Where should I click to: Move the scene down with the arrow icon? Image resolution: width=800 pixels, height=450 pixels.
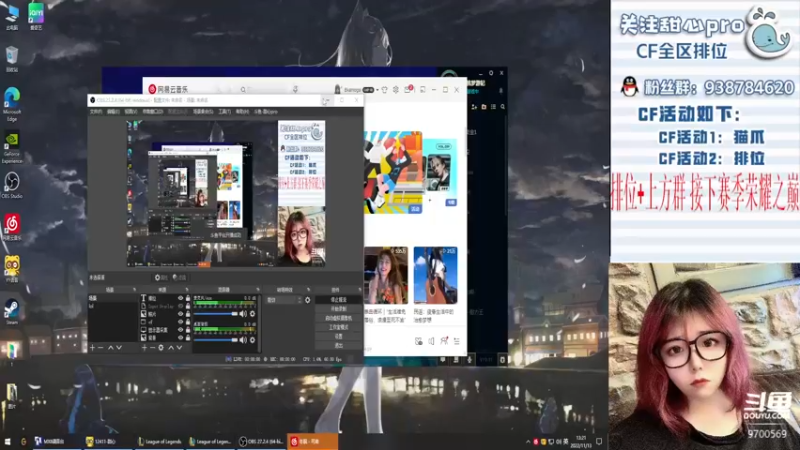tap(119, 347)
